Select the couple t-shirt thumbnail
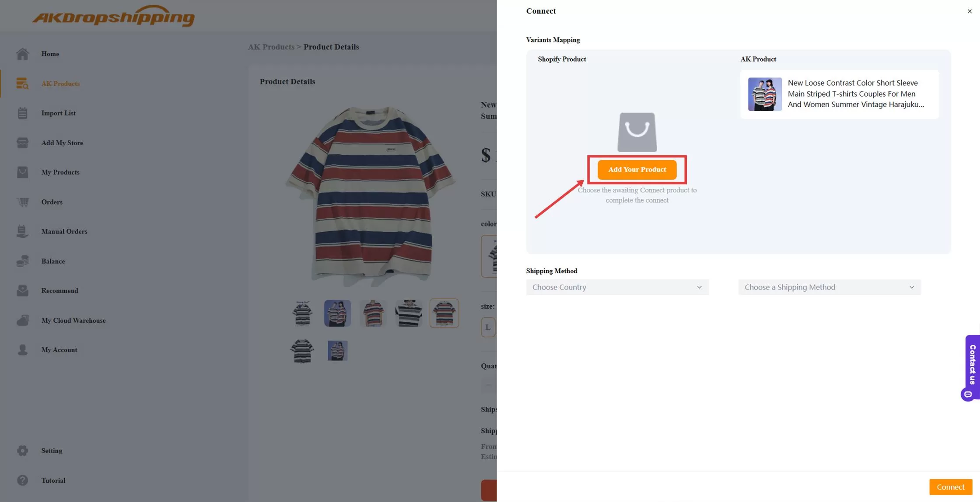This screenshot has height=502, width=980. pyautogui.click(x=337, y=313)
